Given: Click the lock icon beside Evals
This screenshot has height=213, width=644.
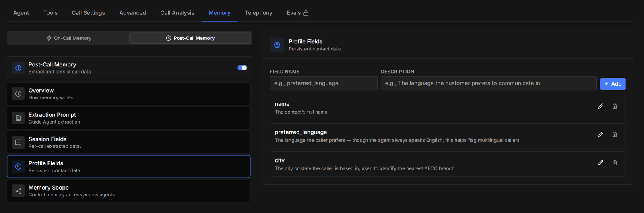Looking at the screenshot, I should tap(306, 13).
